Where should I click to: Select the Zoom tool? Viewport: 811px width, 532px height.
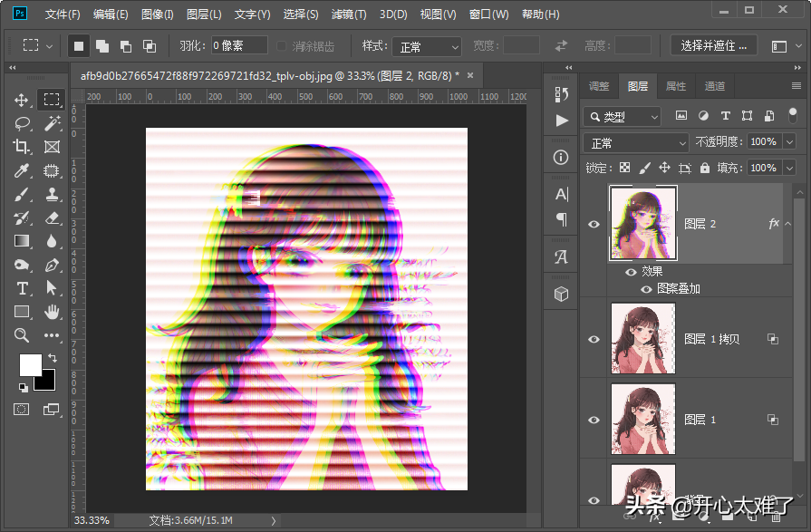[x=23, y=335]
